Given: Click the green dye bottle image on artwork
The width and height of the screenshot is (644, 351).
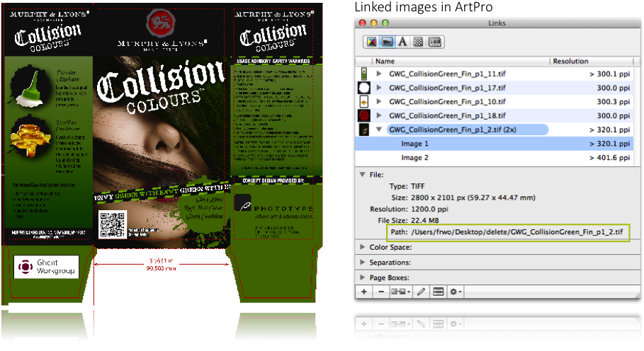Looking at the screenshot, I should (30, 87).
